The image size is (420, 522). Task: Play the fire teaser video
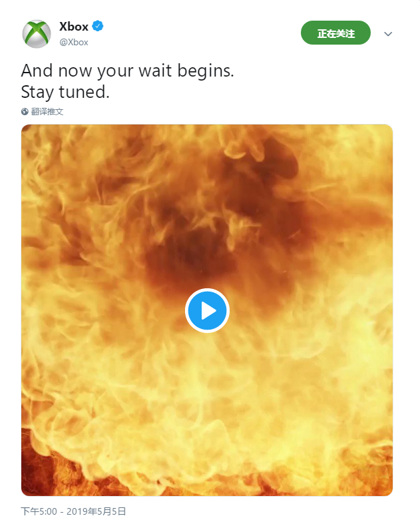point(207,310)
